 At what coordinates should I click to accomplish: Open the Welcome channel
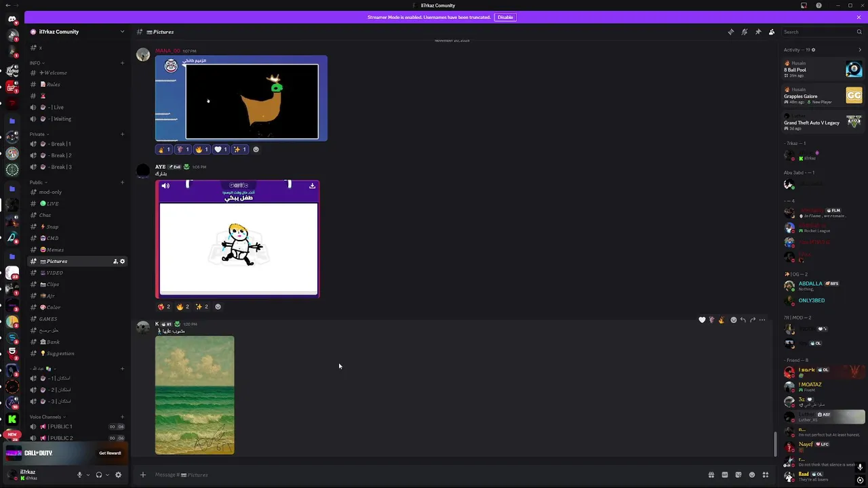[77, 73]
